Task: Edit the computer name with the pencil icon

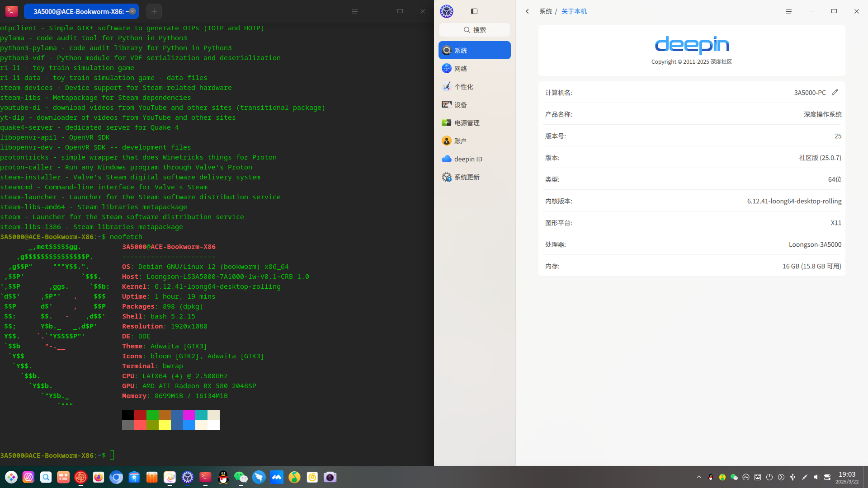Action: (x=835, y=92)
